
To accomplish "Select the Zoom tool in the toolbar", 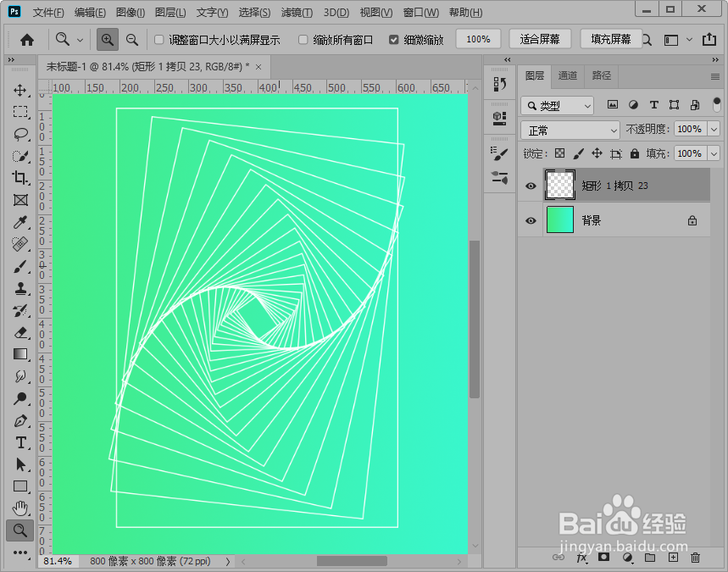I will pos(21,530).
